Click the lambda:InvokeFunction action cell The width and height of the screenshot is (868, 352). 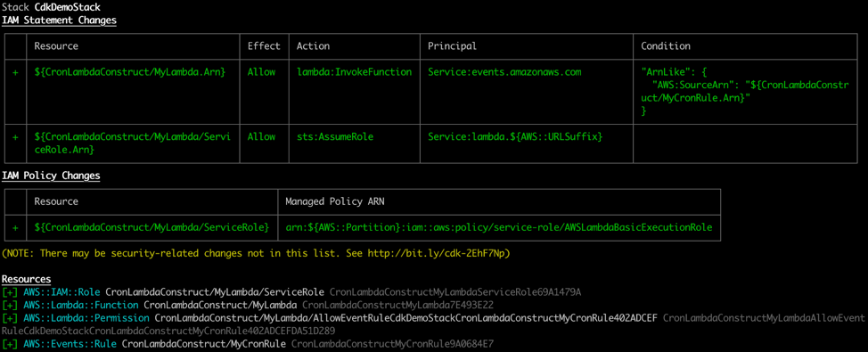pyautogui.click(x=354, y=72)
